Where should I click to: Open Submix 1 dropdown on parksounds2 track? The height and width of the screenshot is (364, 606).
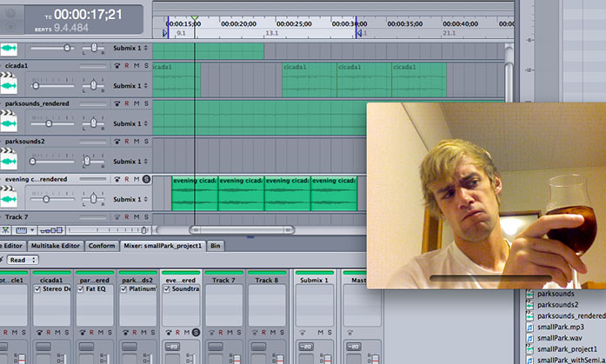(129, 162)
